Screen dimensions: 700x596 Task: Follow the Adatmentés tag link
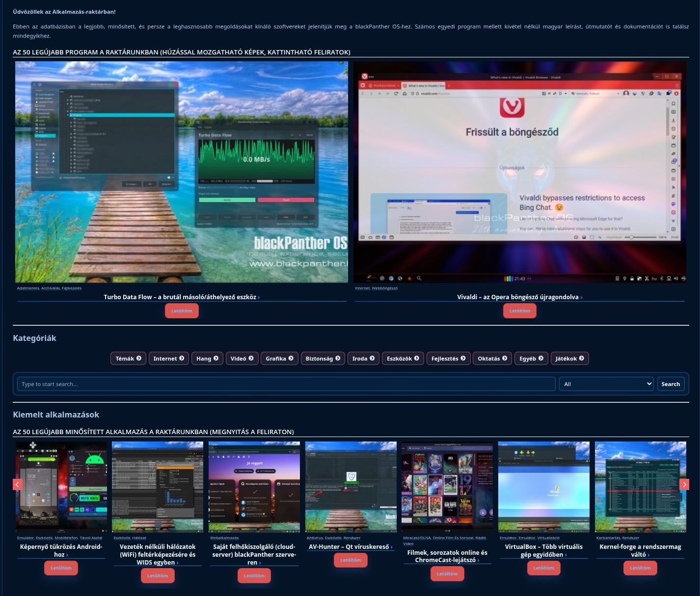pos(28,288)
